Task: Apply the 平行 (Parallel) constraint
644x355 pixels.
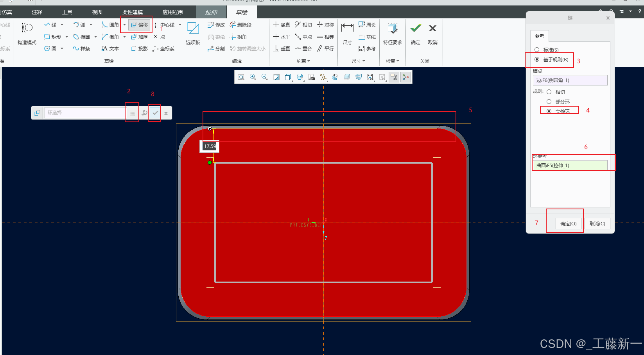Action: point(325,48)
